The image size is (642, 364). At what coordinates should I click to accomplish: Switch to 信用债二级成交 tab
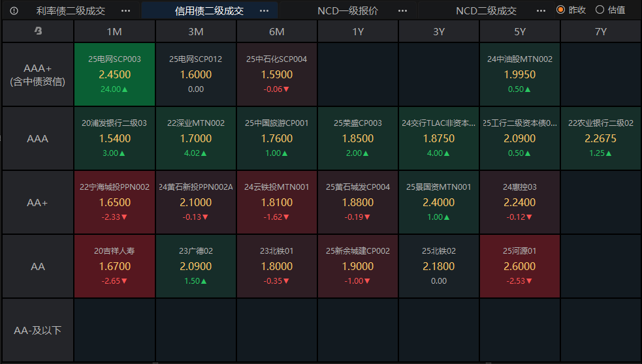pos(209,11)
